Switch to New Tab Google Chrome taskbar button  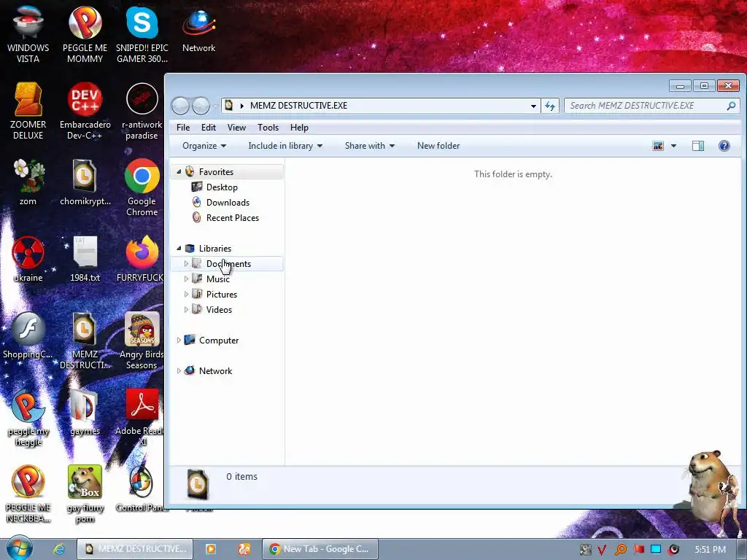click(320, 549)
